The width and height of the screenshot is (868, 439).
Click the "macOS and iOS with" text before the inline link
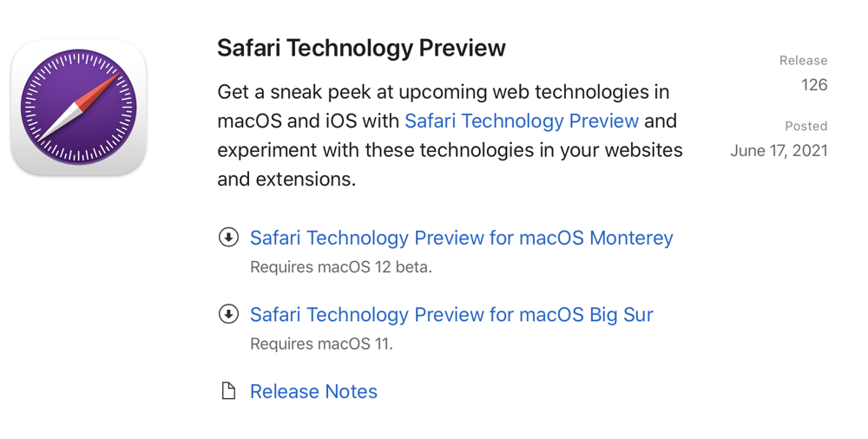[x=308, y=121]
